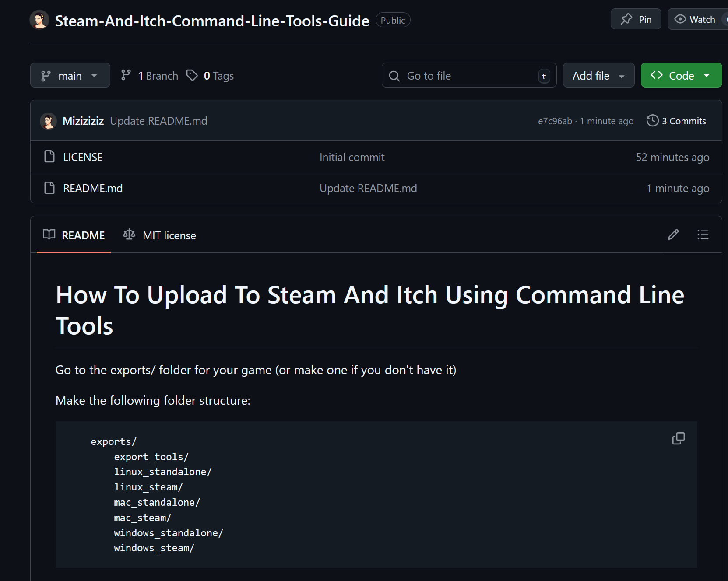Click the README.md file icon

(49, 188)
